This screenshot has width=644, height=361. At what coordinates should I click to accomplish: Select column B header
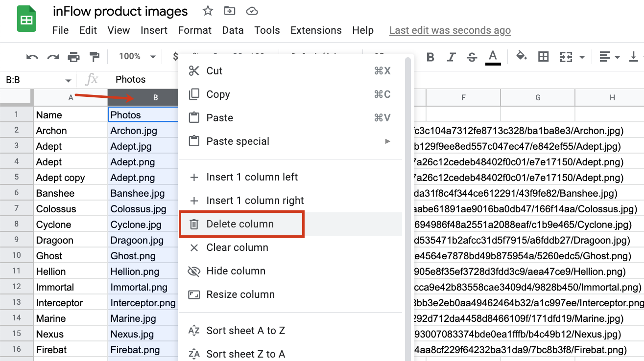143,98
